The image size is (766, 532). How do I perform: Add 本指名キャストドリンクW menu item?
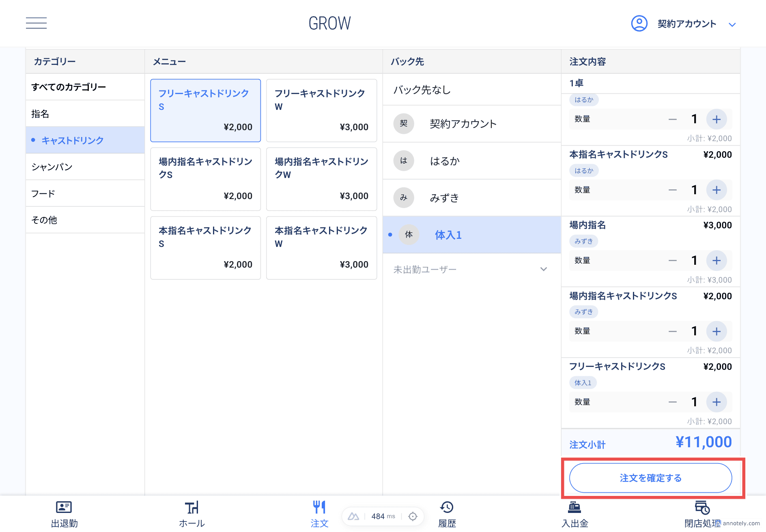click(x=321, y=247)
